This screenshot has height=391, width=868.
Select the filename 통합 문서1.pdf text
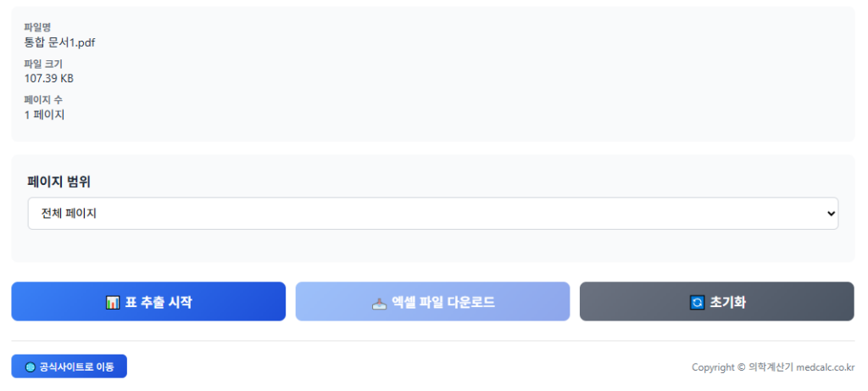(59, 42)
